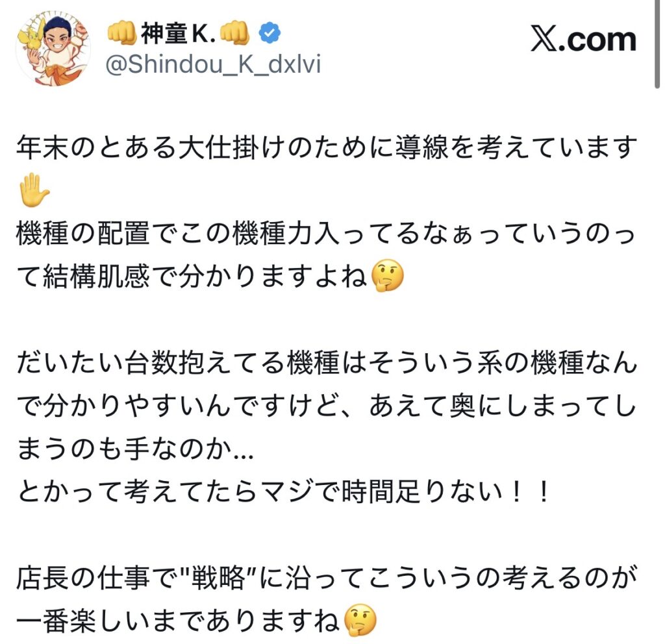Click the line starting 年末のとある大仕掛け

coord(327,147)
